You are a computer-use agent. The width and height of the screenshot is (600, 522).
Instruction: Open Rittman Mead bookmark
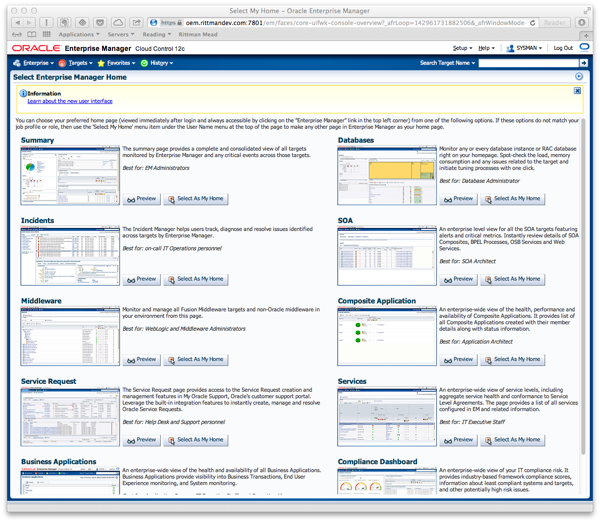click(198, 34)
